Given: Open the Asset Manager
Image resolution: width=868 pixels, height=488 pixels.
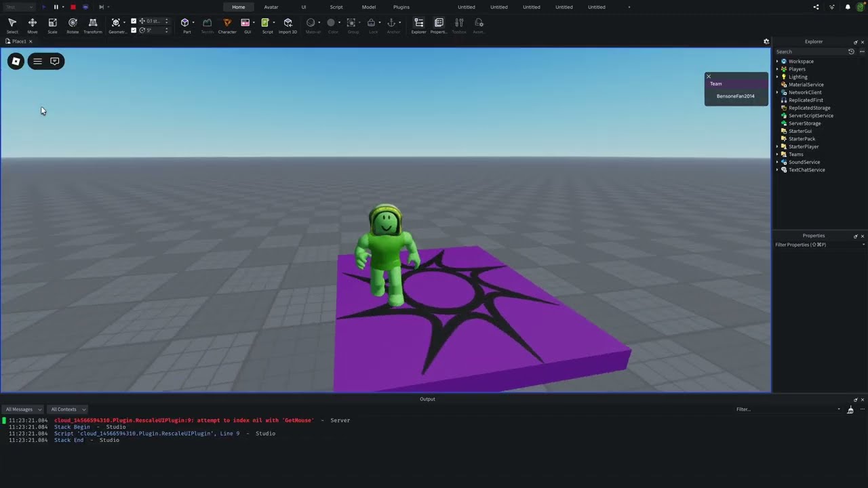Looking at the screenshot, I should 479,26.
